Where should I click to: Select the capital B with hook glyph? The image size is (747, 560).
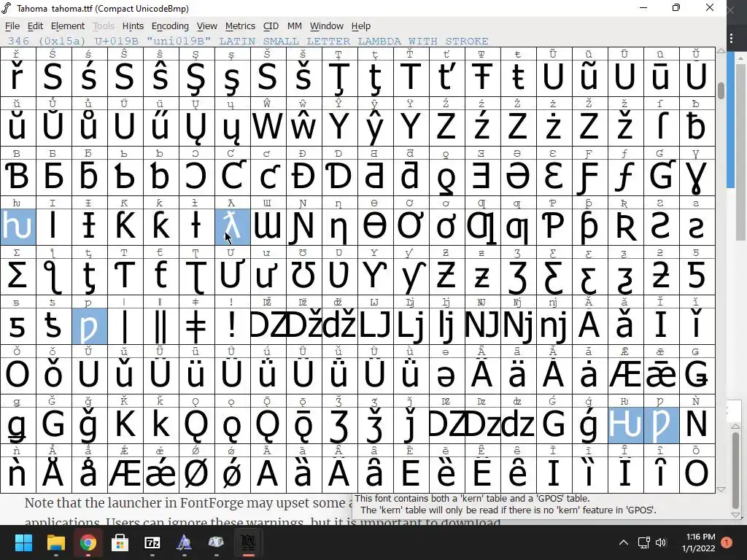(x=18, y=176)
